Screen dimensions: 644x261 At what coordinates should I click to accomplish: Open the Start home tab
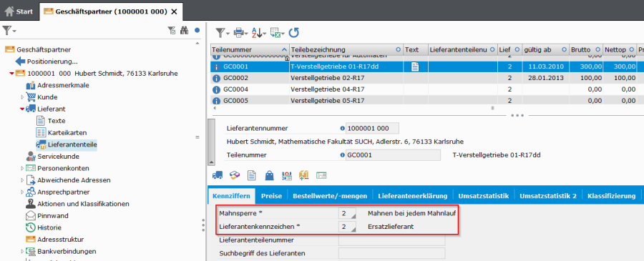(x=19, y=11)
